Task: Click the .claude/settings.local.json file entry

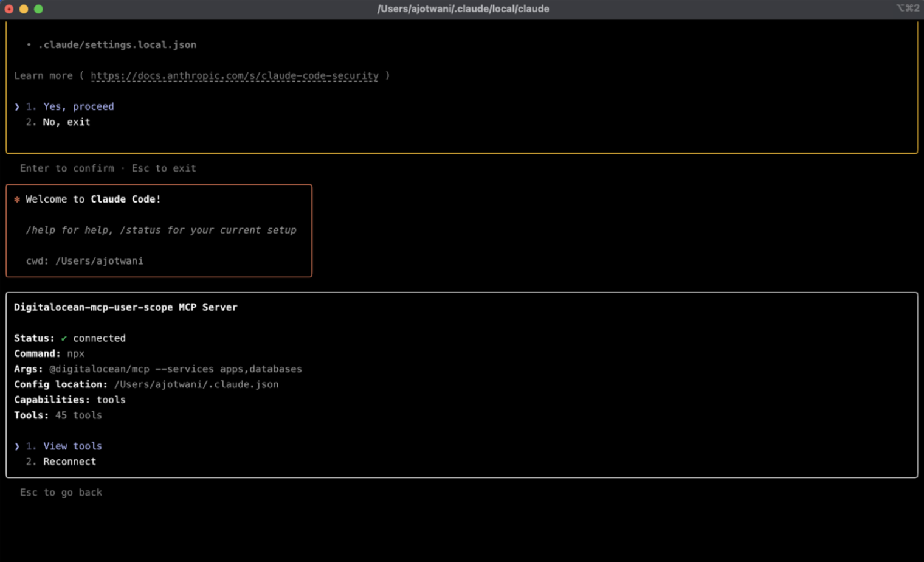Action: [117, 45]
